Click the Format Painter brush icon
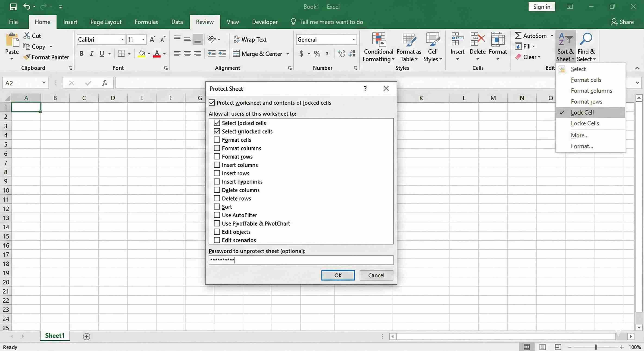 pyautogui.click(x=27, y=57)
